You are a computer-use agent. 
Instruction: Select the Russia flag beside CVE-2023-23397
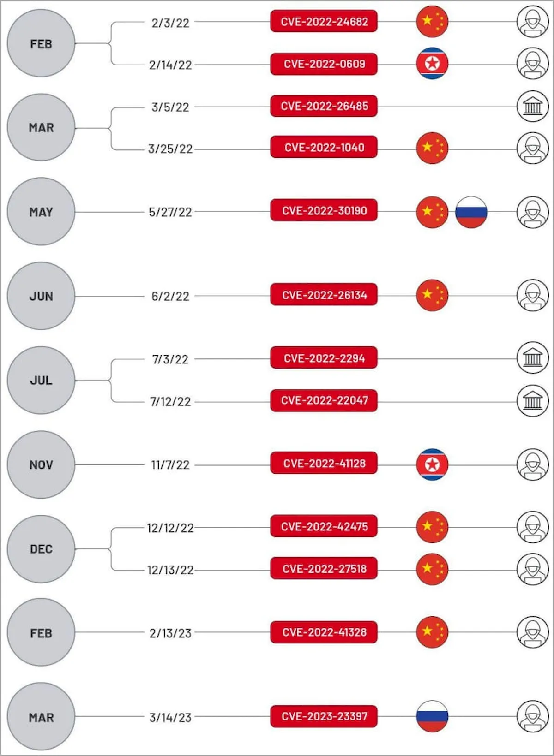pyautogui.click(x=432, y=716)
